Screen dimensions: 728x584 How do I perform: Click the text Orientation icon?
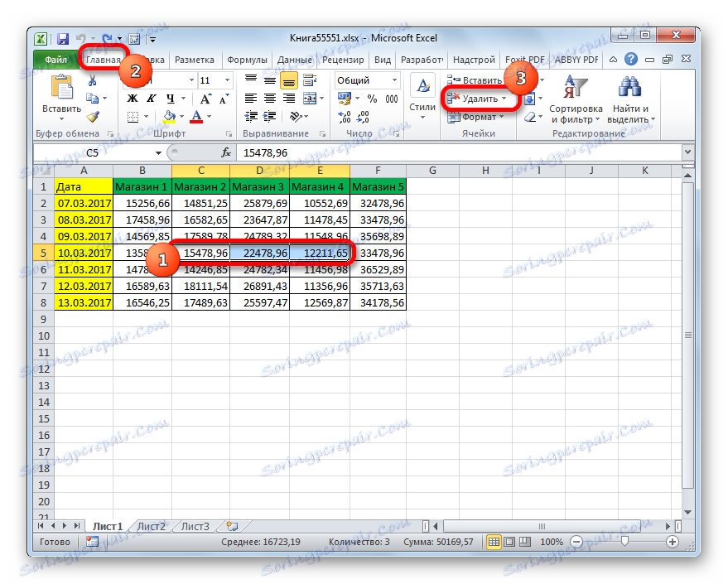point(297,117)
